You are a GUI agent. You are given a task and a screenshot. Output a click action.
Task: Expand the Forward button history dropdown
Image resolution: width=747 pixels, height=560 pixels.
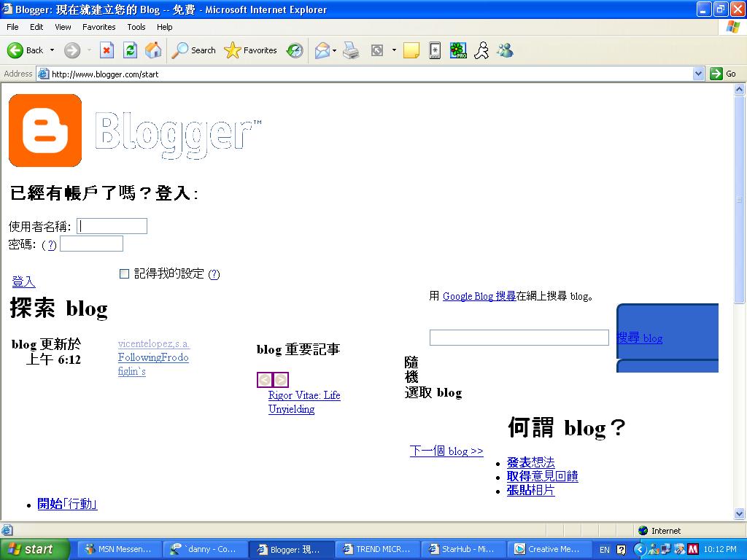click(89, 50)
